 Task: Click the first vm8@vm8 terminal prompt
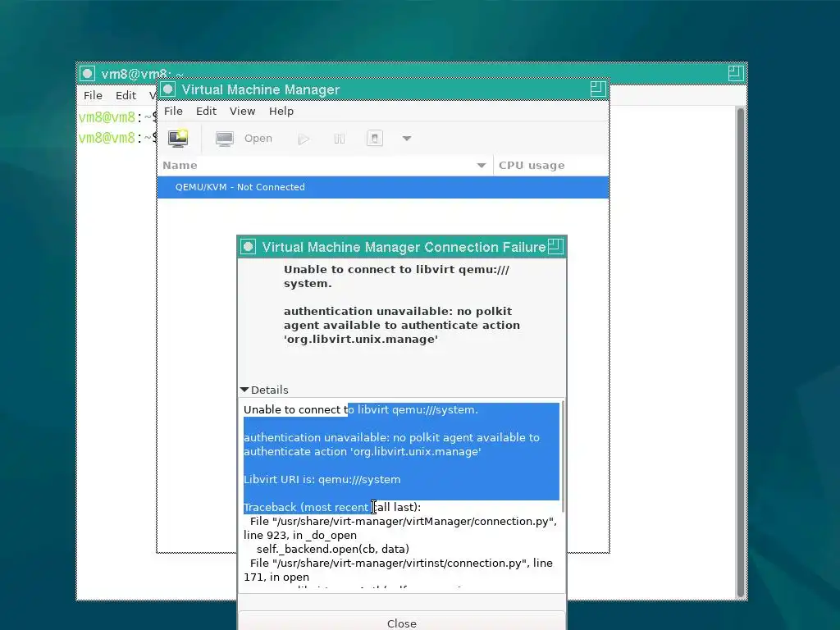[107, 116]
